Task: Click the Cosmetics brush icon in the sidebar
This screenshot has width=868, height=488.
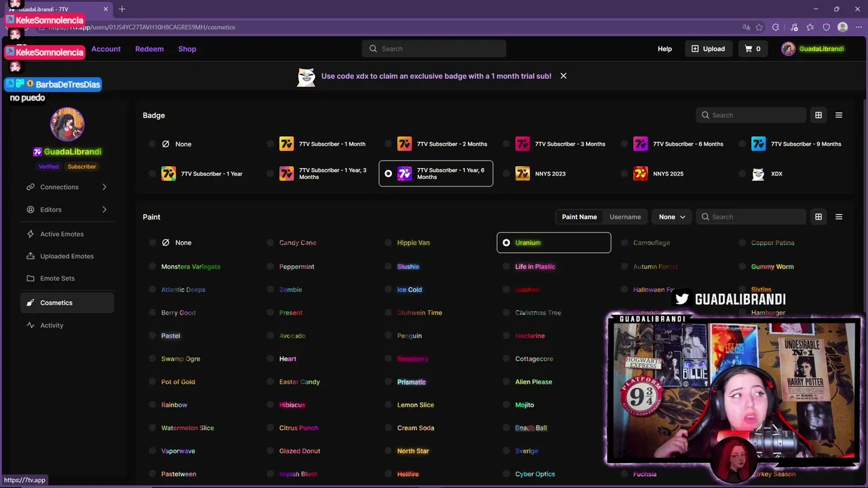Action: click(31, 303)
